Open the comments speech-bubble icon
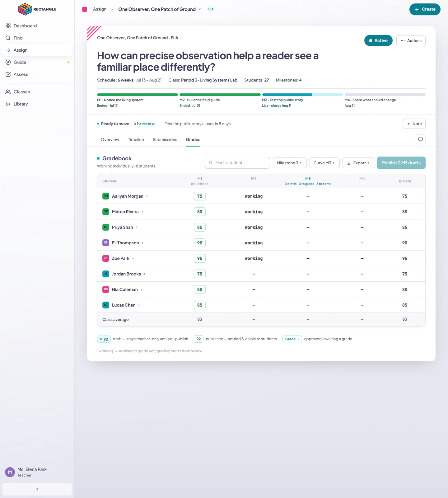This screenshot has width=448, height=498. [420, 139]
